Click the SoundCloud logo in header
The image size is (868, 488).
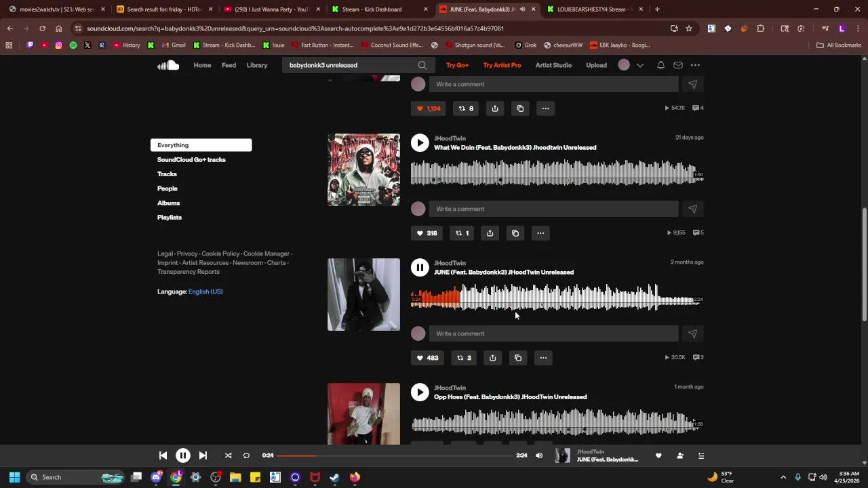click(168, 65)
